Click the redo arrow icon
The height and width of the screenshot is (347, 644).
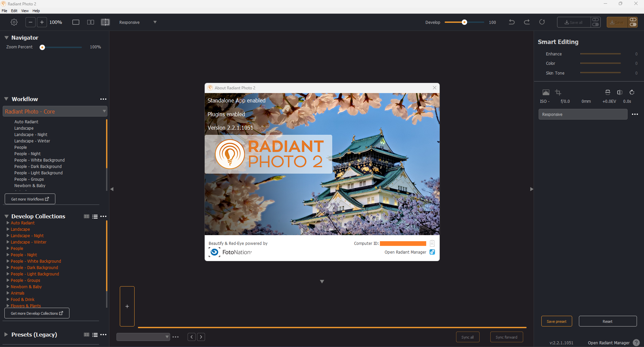(x=527, y=22)
